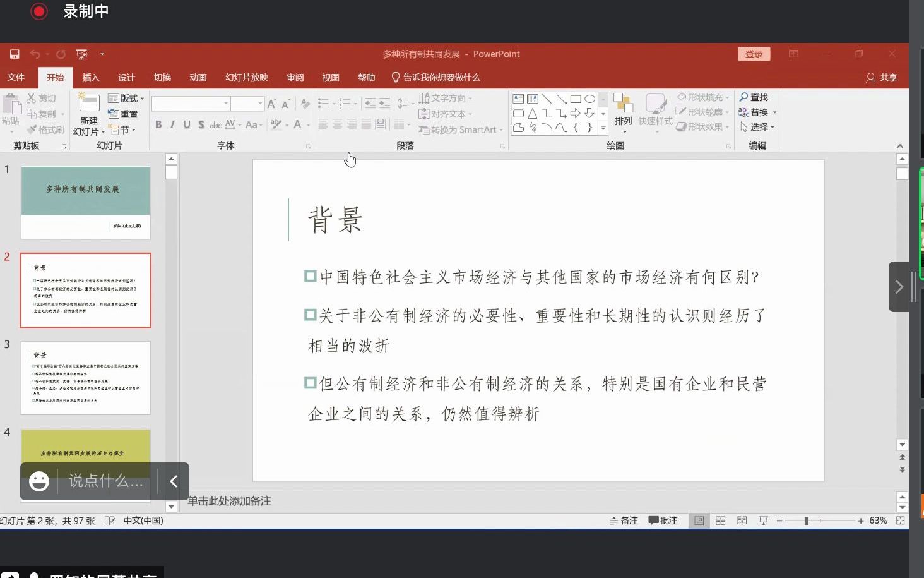Viewport: 924px width, 578px height.
Task: Select the oval shape in the shapes gallery
Action: [589, 99]
